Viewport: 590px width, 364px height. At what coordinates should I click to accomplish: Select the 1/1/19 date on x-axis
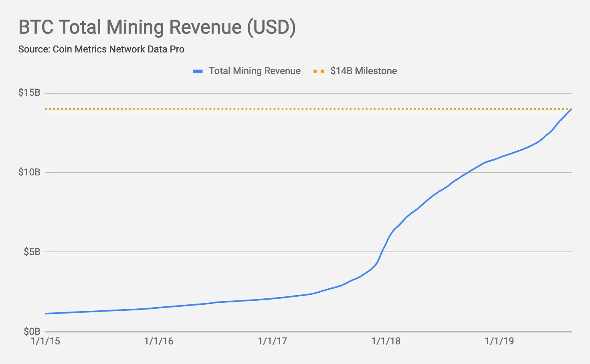(499, 341)
